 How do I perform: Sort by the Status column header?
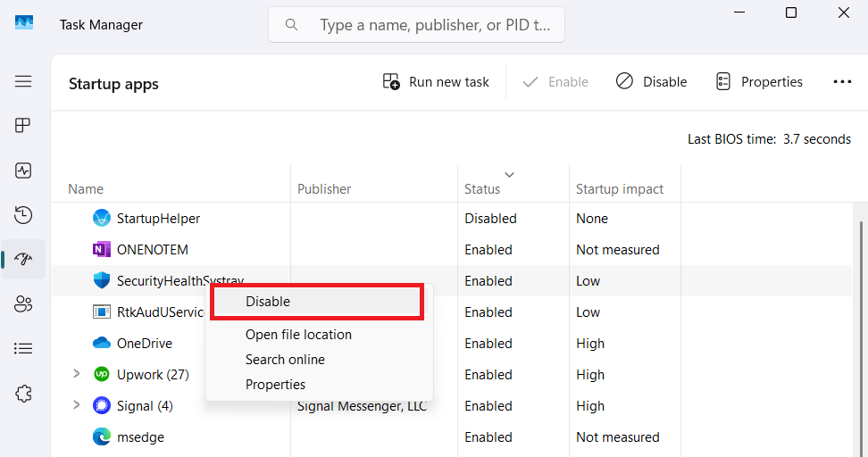(x=482, y=189)
